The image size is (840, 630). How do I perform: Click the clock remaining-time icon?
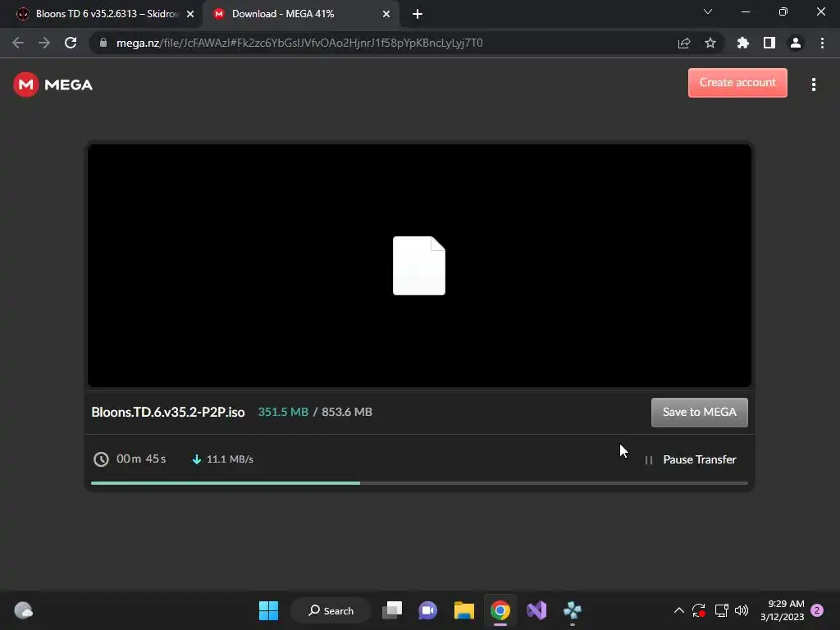101,459
